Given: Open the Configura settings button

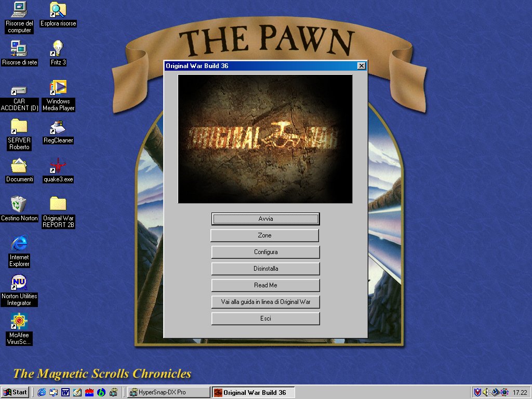Looking at the screenshot, I should pos(265,252).
